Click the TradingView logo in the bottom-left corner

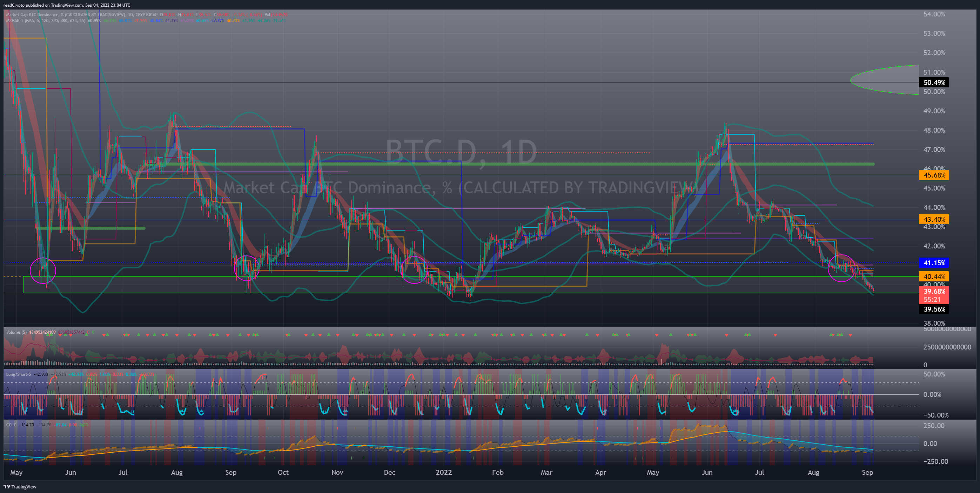(x=20, y=487)
